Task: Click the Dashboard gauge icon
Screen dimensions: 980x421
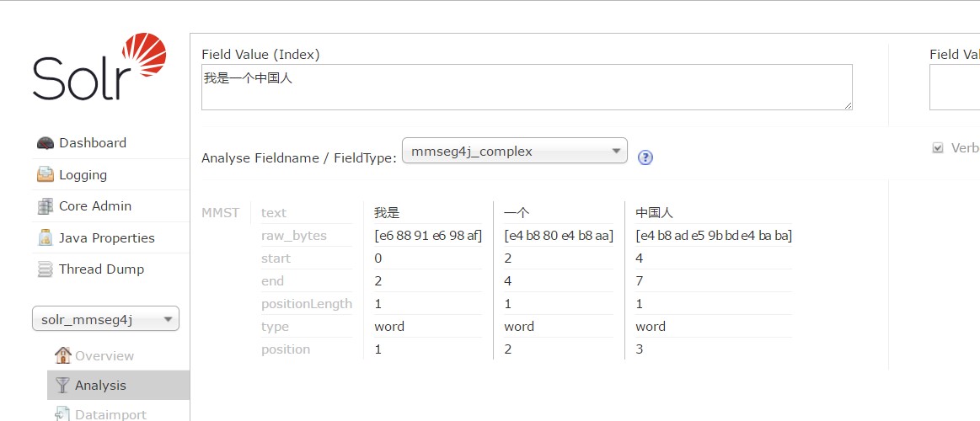Action: (x=45, y=143)
